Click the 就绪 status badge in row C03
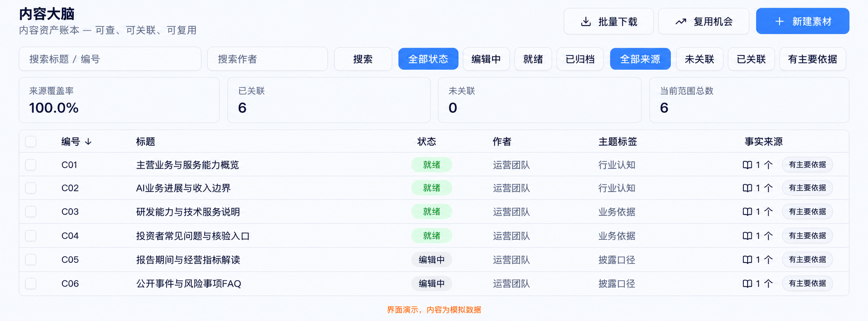 [x=432, y=212]
